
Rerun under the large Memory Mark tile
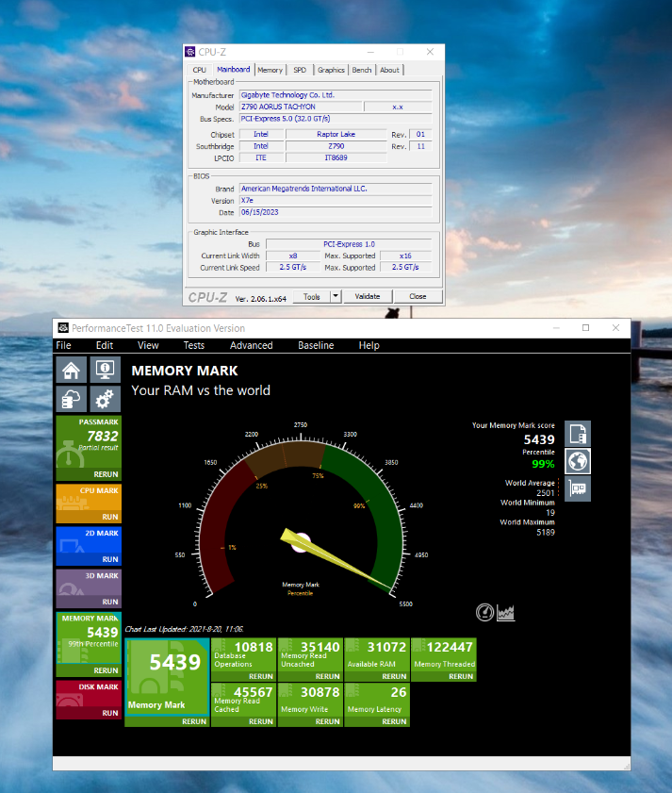click(x=194, y=721)
